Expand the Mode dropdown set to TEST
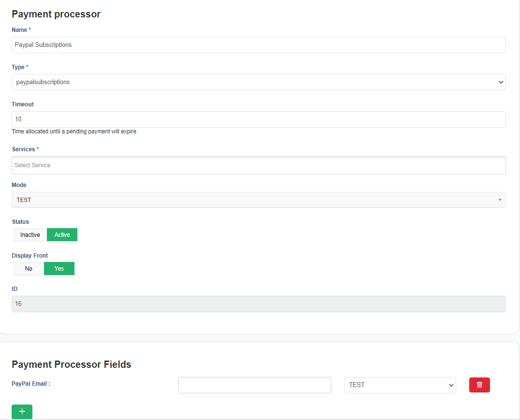The width and height of the screenshot is (520, 420). pyautogui.click(x=259, y=200)
